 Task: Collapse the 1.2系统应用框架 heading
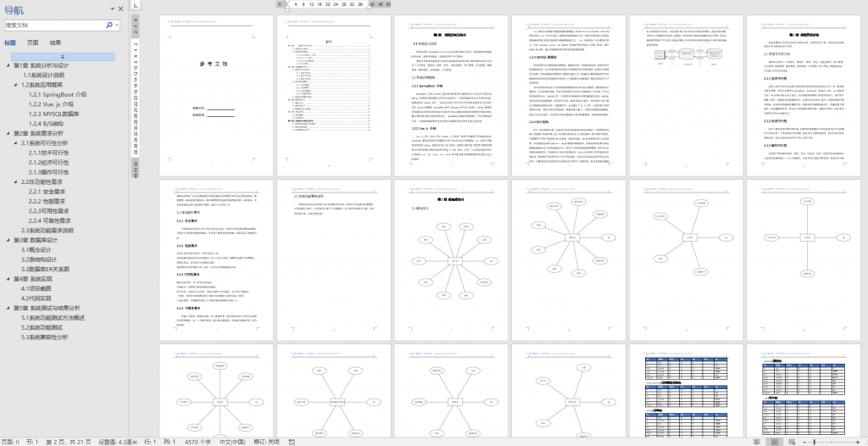pos(16,86)
